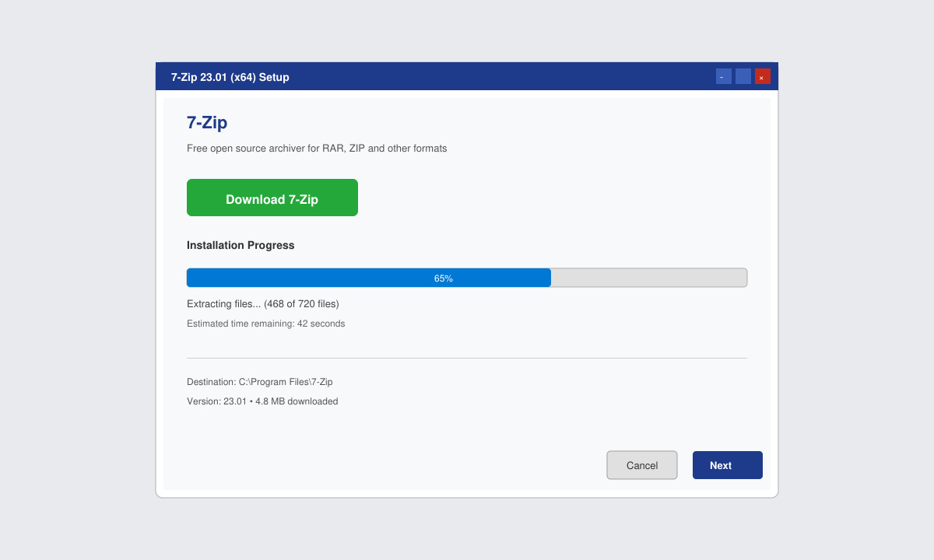Click the installation progress bar at 65%
This screenshot has height=560, width=934.
click(x=467, y=278)
